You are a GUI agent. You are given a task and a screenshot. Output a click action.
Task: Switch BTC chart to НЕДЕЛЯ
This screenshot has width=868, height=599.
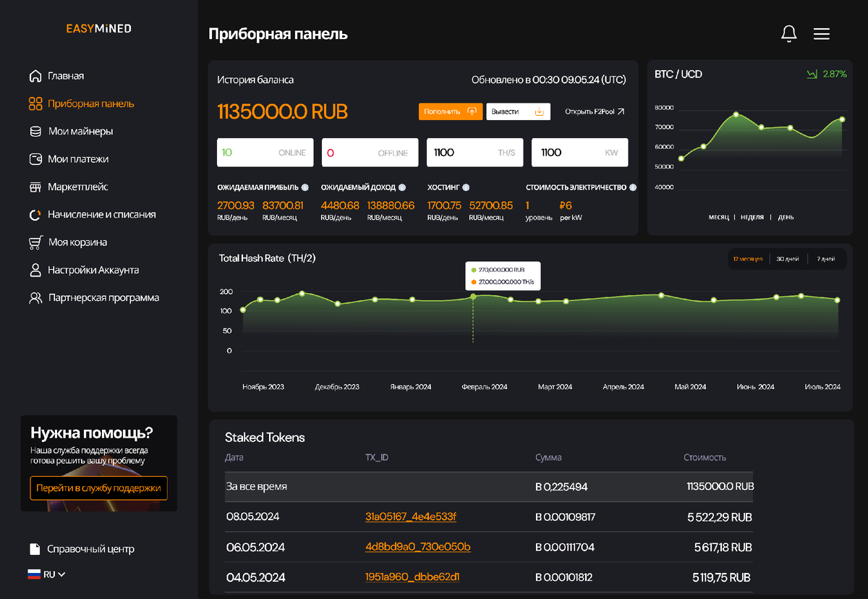[752, 217]
